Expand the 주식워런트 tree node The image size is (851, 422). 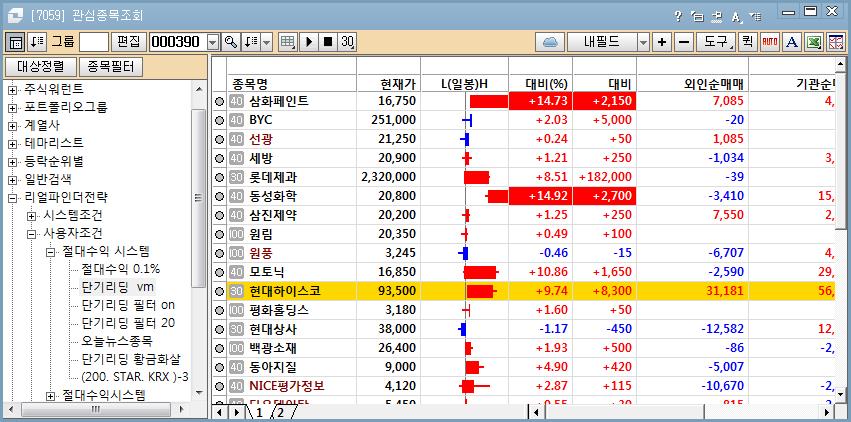(12, 89)
